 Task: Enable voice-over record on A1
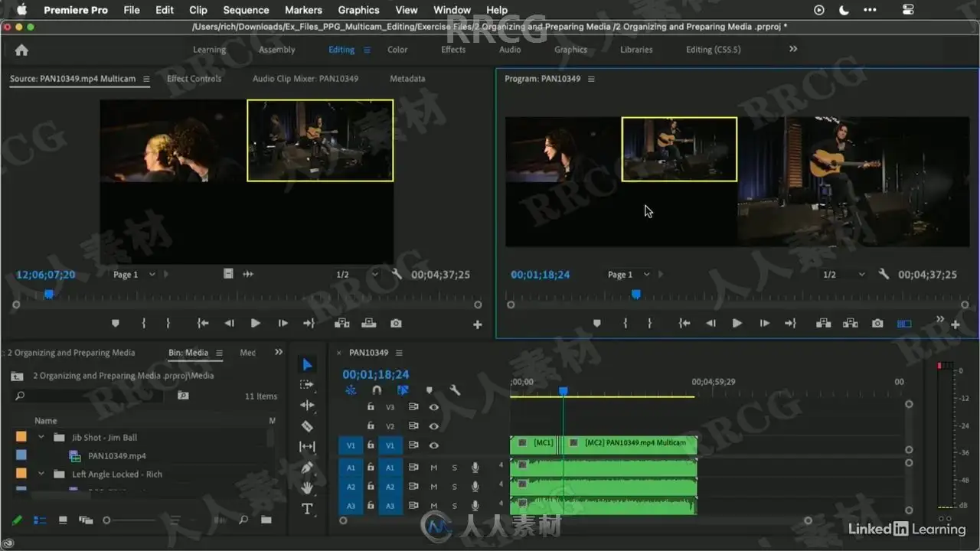click(475, 467)
